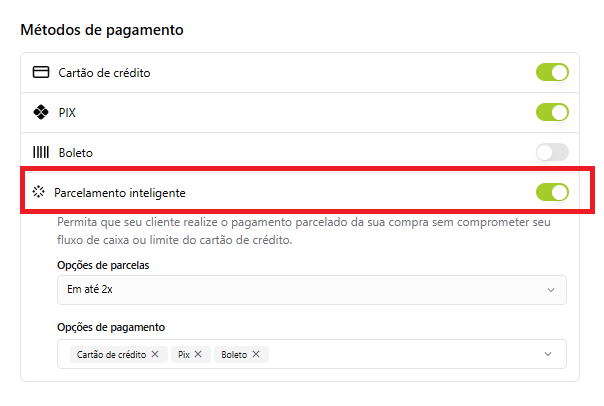Click the Opções de pagamento label
This screenshot has height=406, width=604.
point(111,327)
